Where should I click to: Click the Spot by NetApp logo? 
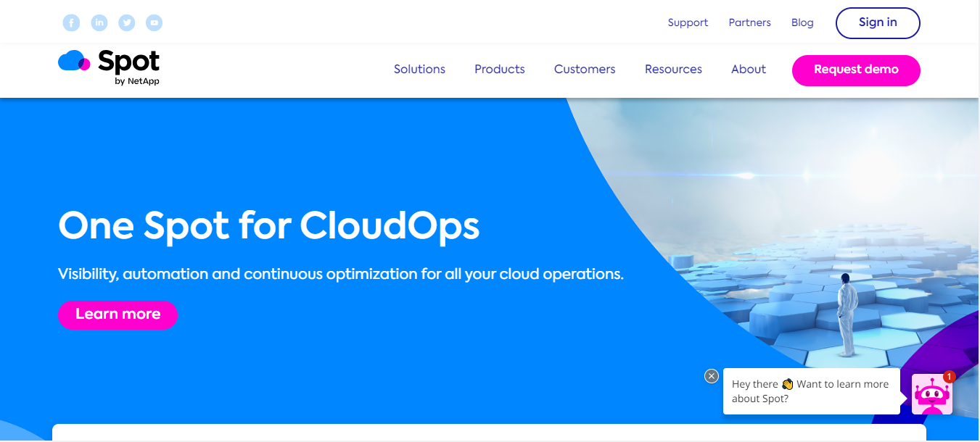click(108, 67)
